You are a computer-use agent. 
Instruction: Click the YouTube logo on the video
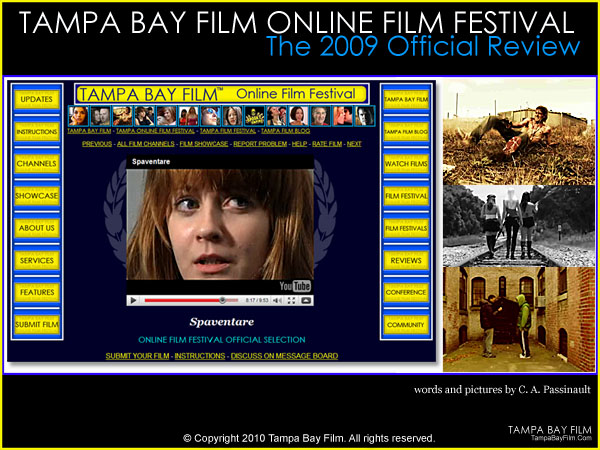tap(295, 286)
